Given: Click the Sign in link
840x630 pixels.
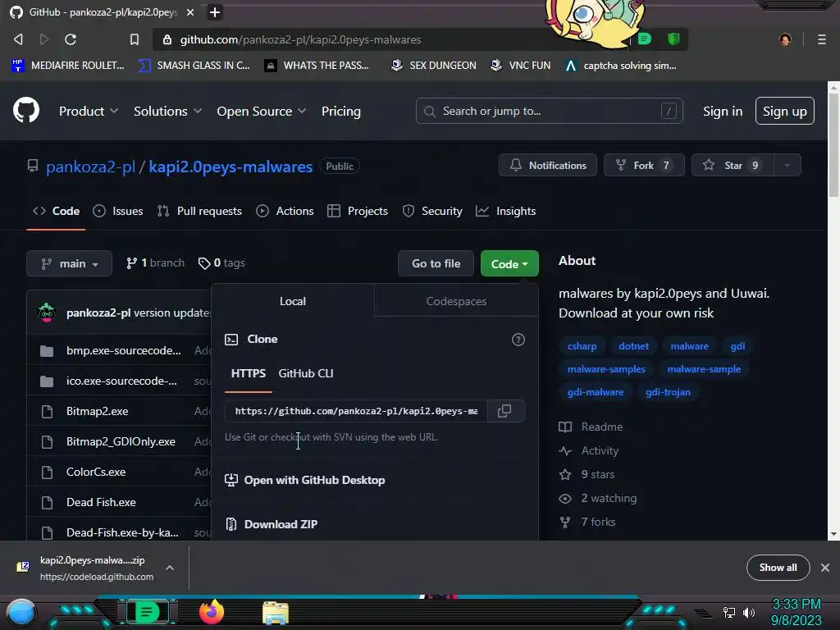Looking at the screenshot, I should [x=723, y=111].
